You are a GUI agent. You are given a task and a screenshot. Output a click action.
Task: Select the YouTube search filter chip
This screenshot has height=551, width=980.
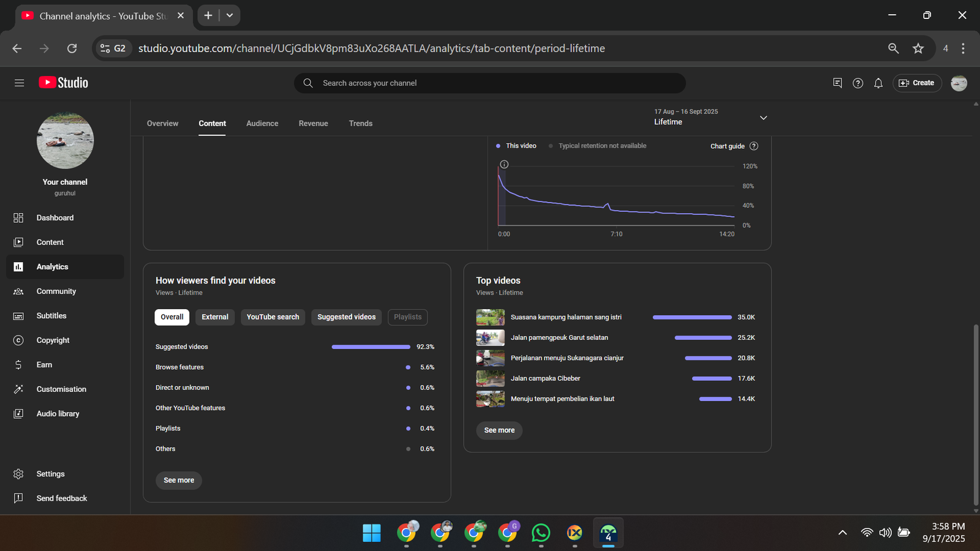pyautogui.click(x=273, y=317)
